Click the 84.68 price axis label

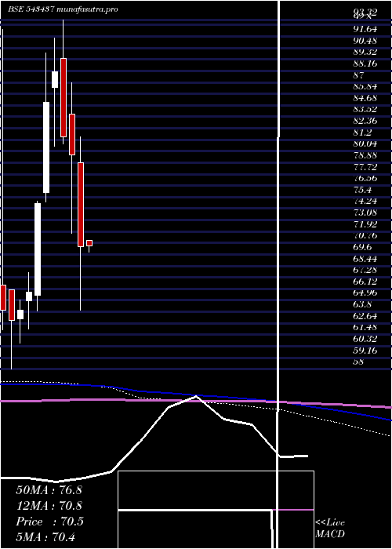tap(365, 98)
